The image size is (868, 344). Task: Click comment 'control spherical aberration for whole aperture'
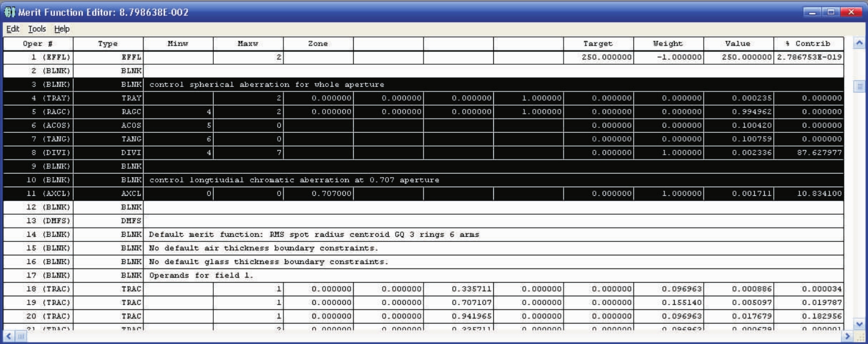(x=267, y=85)
